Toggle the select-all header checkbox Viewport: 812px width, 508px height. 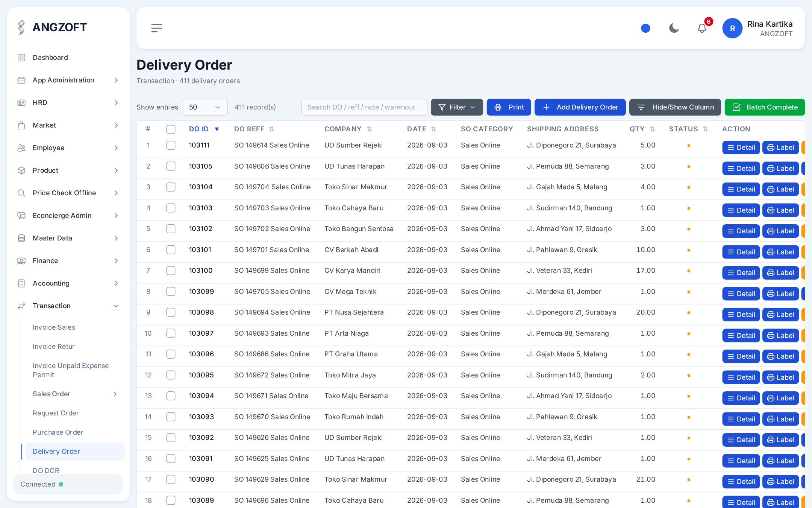[171, 129]
